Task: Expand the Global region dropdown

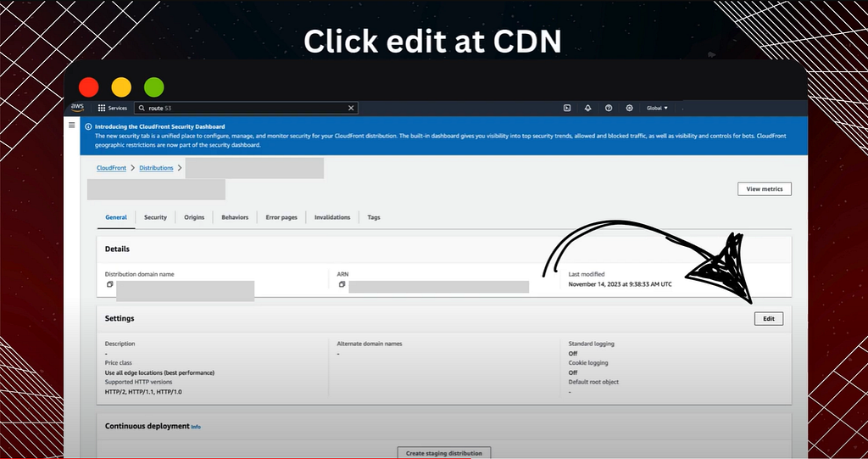Action: point(657,108)
